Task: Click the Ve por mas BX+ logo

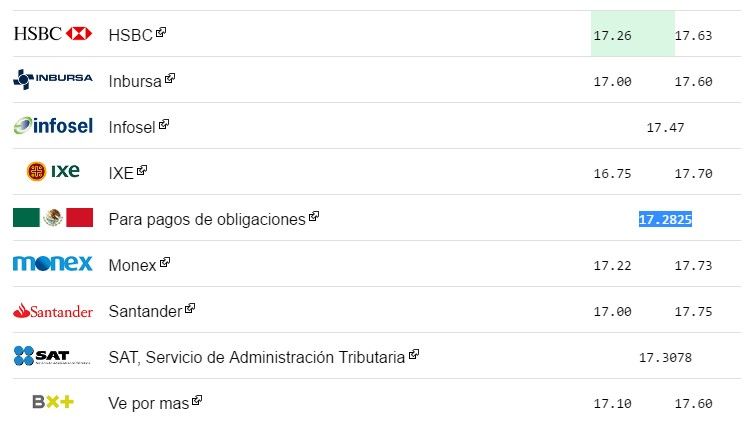Action: point(52,402)
